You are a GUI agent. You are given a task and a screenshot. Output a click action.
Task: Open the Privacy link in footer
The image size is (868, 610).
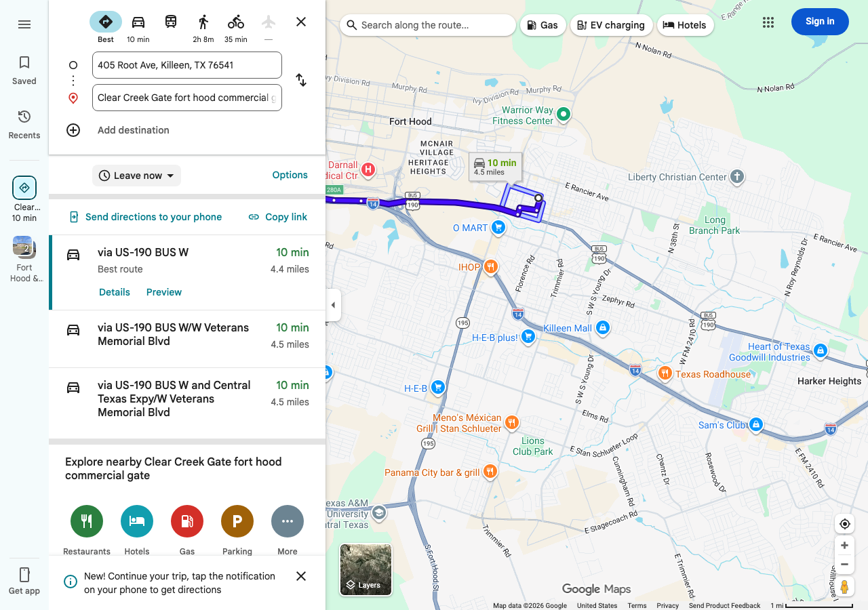[667, 605]
